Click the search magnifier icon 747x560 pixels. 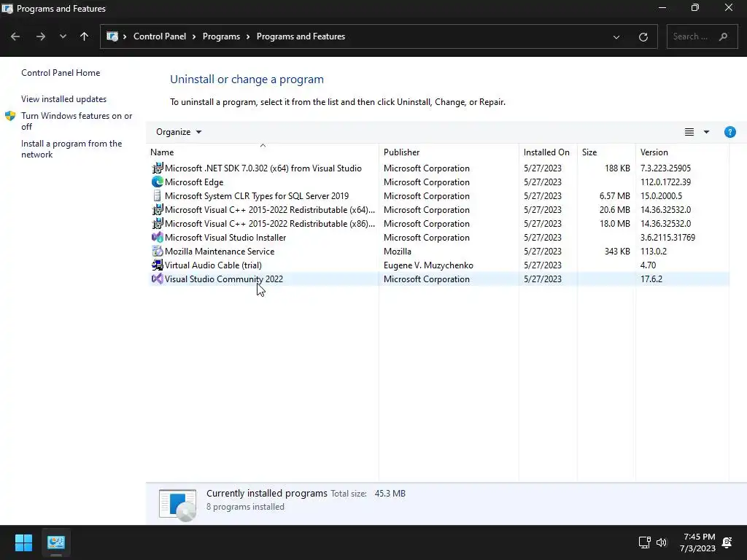pos(723,36)
